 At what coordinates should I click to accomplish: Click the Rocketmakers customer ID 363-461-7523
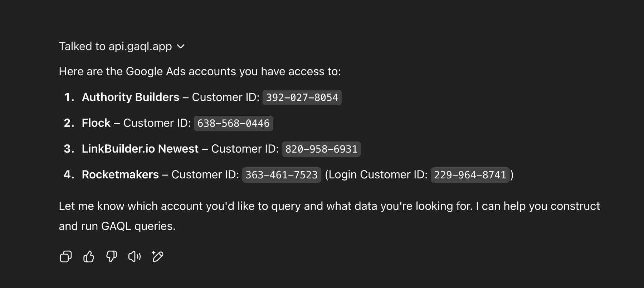281,175
